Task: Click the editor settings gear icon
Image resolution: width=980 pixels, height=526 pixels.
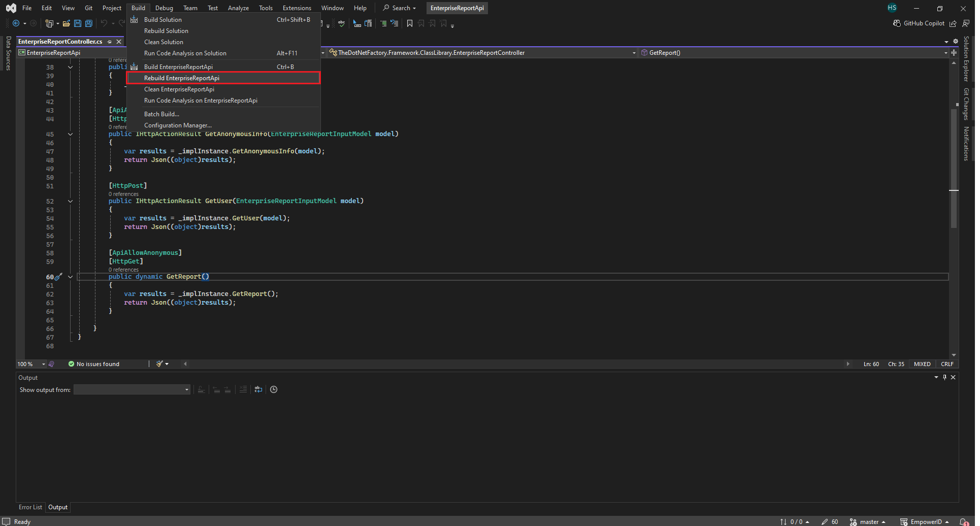Action: pos(956,41)
